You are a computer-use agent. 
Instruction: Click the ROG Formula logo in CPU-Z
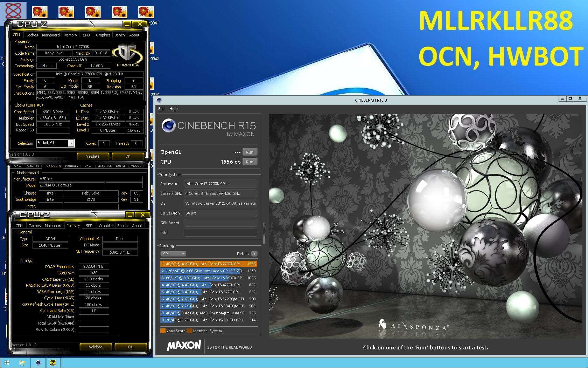click(128, 55)
